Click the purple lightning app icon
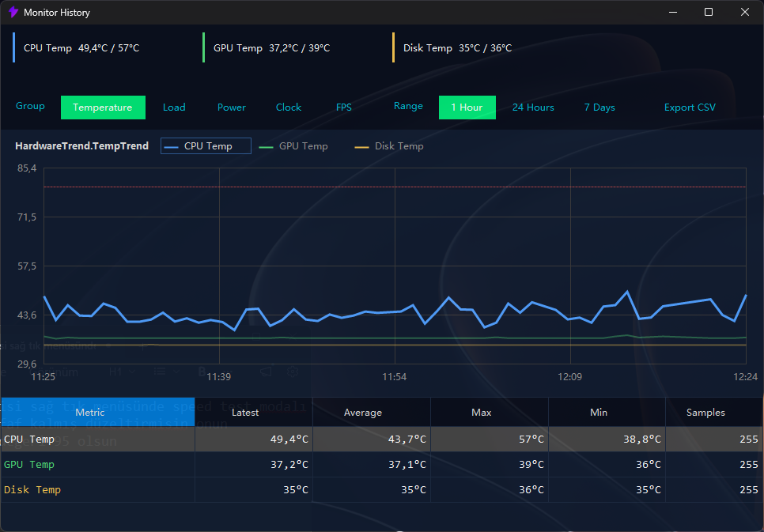 [x=13, y=12]
